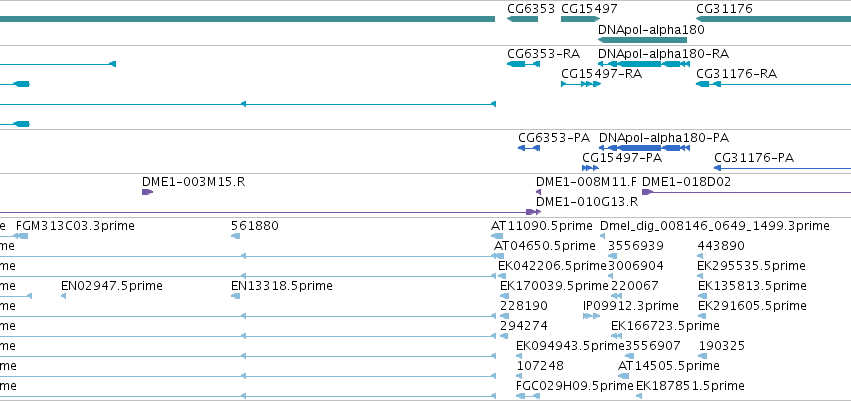Click the 107248 feature label

(x=540, y=366)
